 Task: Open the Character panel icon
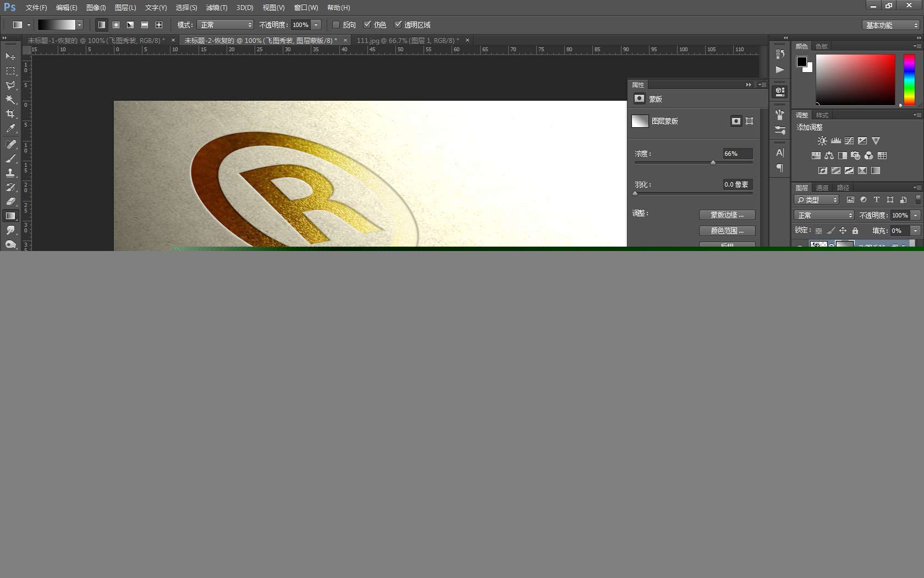click(780, 153)
